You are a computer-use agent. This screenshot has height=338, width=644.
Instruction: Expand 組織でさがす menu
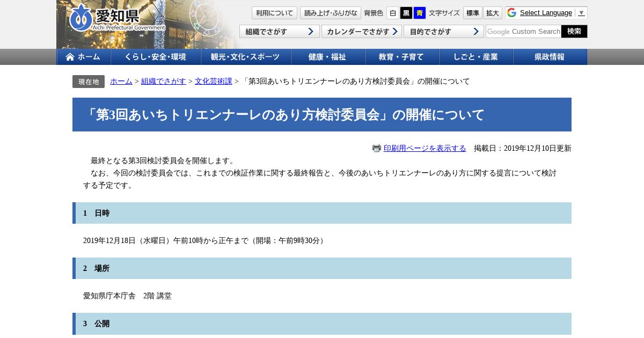point(280,32)
